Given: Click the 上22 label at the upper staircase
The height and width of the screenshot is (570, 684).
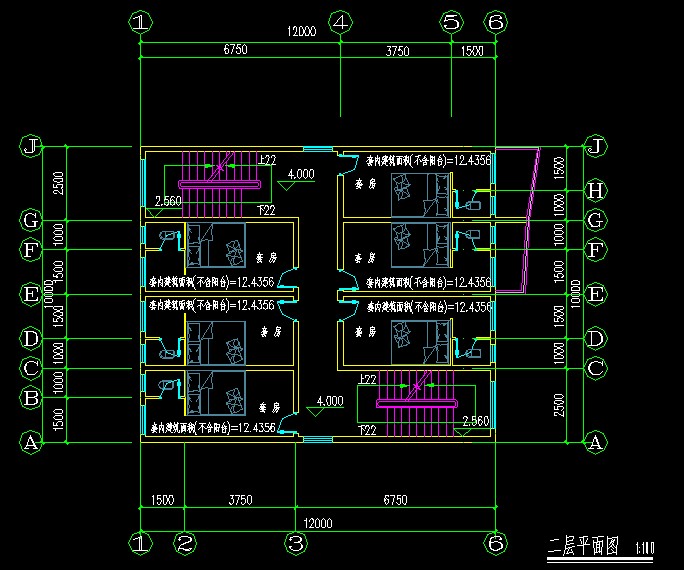Looking at the screenshot, I should (266, 160).
